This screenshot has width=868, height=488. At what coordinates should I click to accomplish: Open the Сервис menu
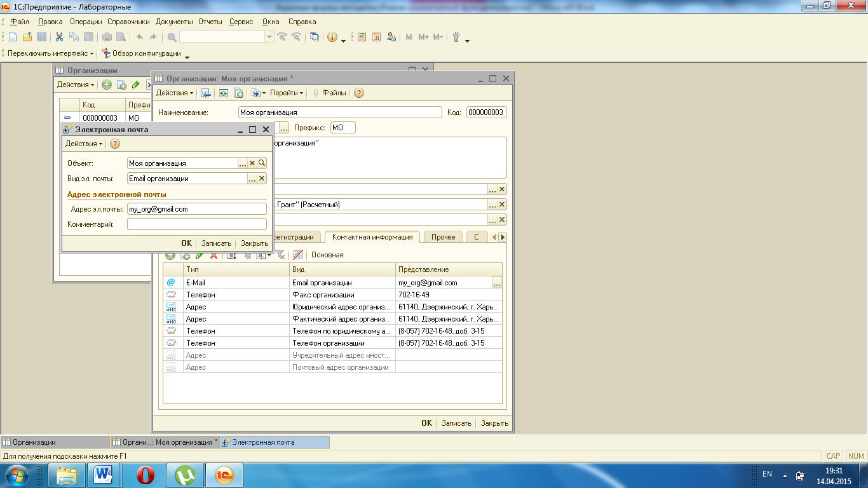pos(241,22)
